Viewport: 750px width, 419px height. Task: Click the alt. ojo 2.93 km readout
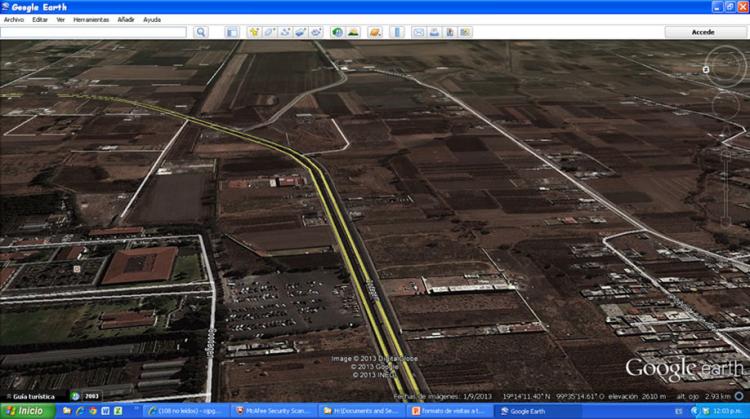click(704, 397)
